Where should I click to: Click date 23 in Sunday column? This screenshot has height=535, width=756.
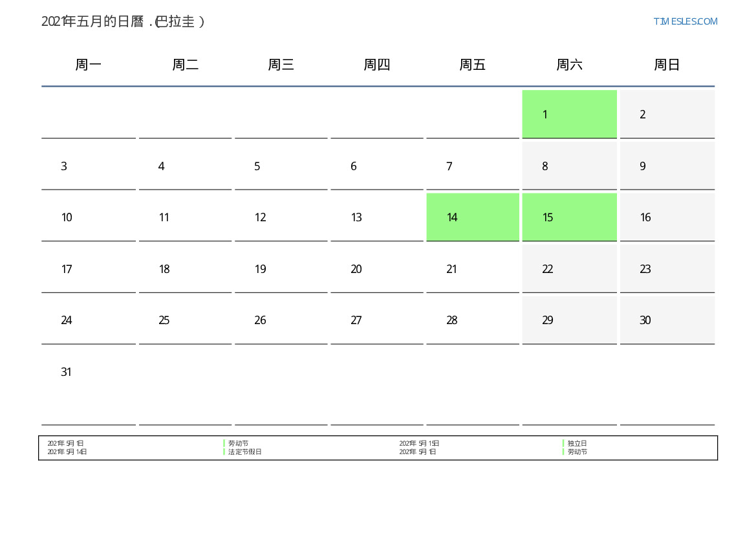pos(645,269)
